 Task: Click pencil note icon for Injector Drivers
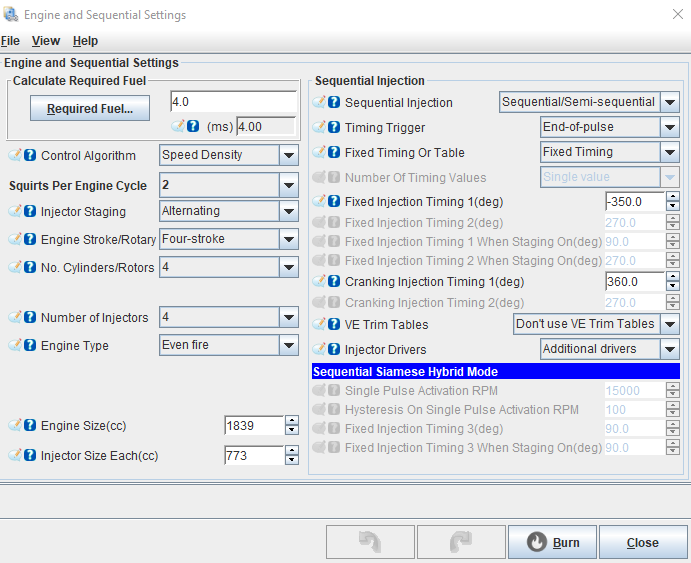coord(319,349)
